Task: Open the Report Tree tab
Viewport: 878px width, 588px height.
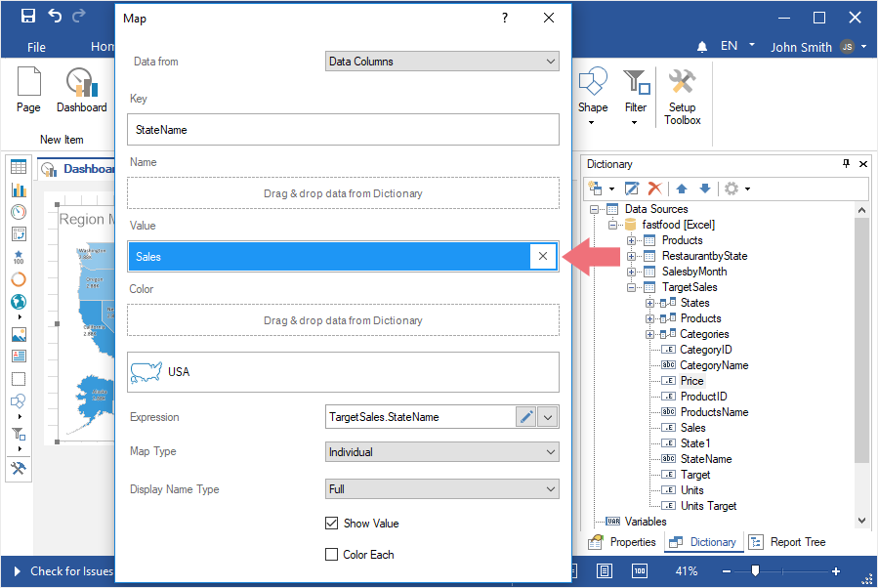Action: [787, 542]
